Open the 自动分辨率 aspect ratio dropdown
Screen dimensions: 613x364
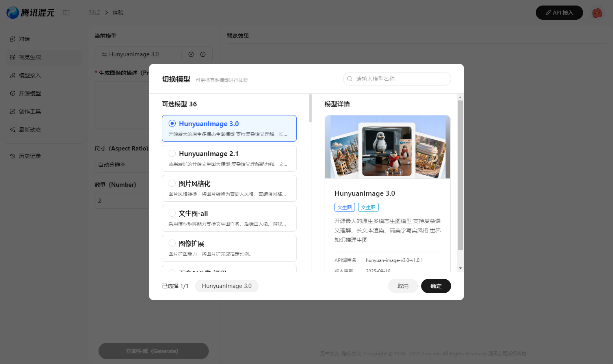pos(122,165)
